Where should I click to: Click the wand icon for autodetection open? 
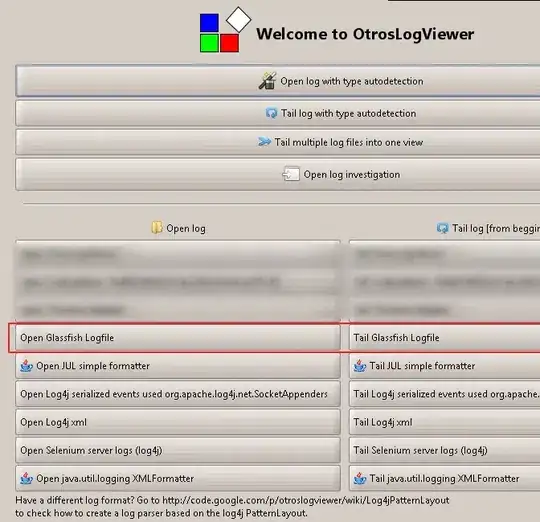[268, 81]
